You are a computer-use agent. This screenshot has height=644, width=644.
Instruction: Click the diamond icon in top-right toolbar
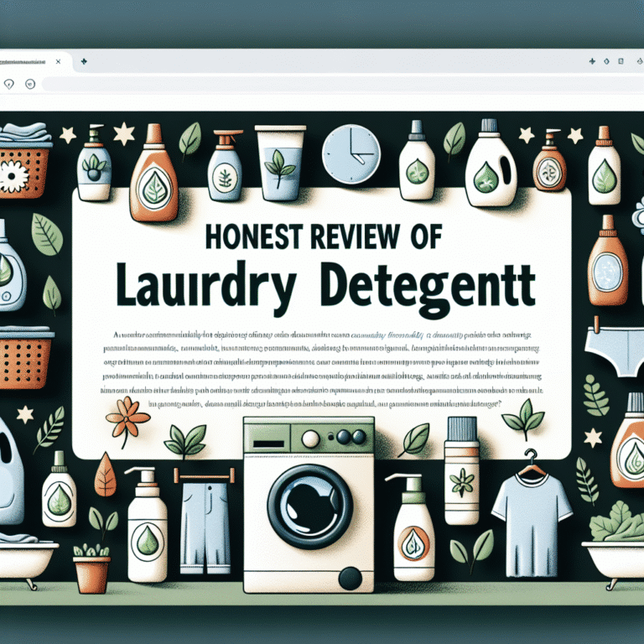[x=606, y=61]
